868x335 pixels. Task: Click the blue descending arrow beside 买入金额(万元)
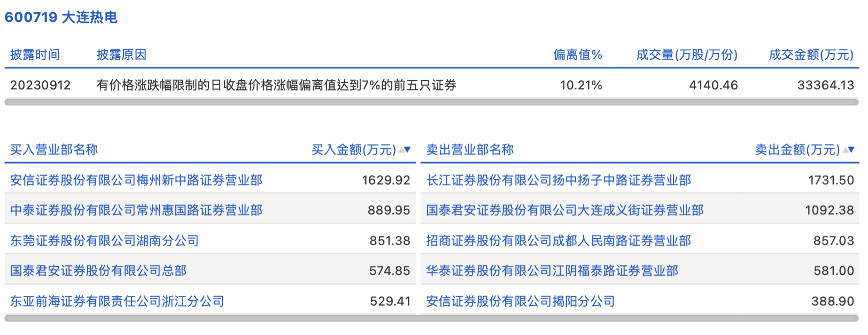pyautogui.click(x=408, y=150)
